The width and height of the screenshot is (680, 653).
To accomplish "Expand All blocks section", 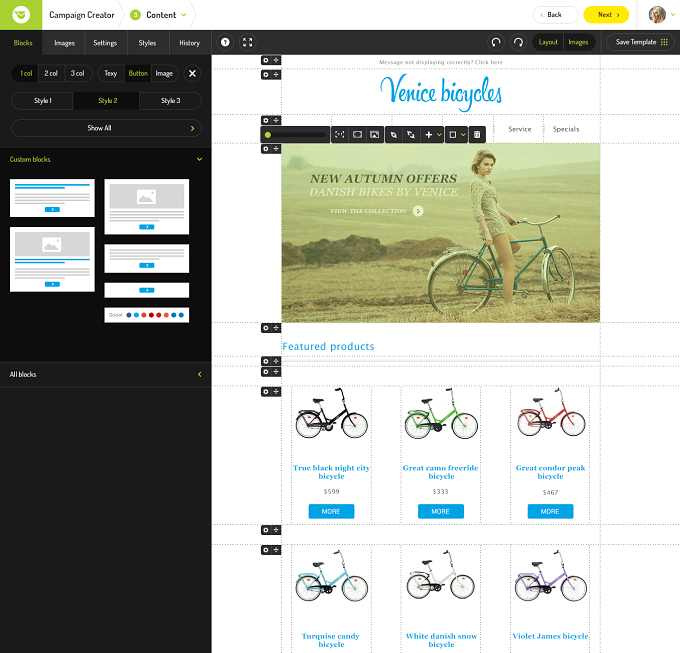I will click(199, 374).
